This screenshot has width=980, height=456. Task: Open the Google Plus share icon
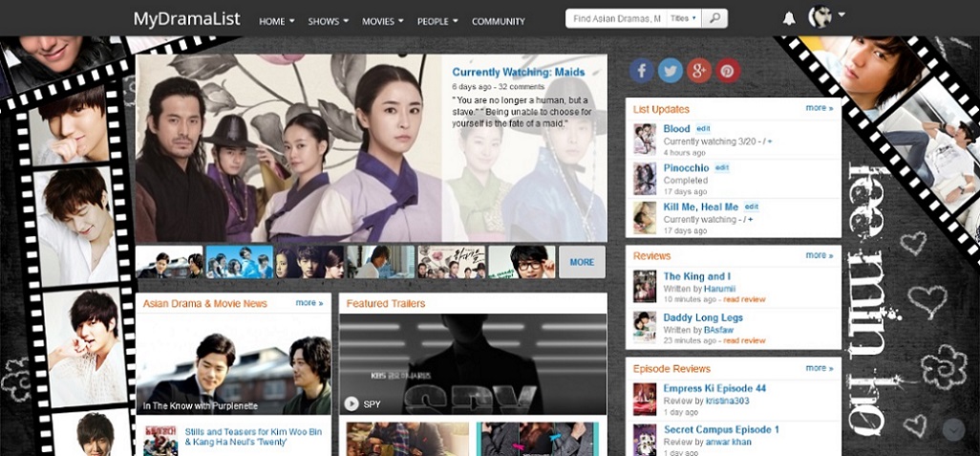click(x=699, y=70)
